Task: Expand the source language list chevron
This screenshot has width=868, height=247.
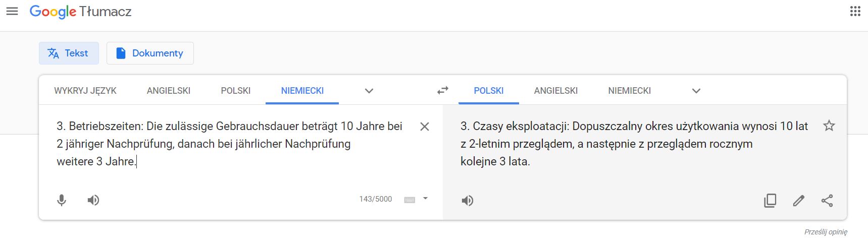Action: click(x=369, y=91)
